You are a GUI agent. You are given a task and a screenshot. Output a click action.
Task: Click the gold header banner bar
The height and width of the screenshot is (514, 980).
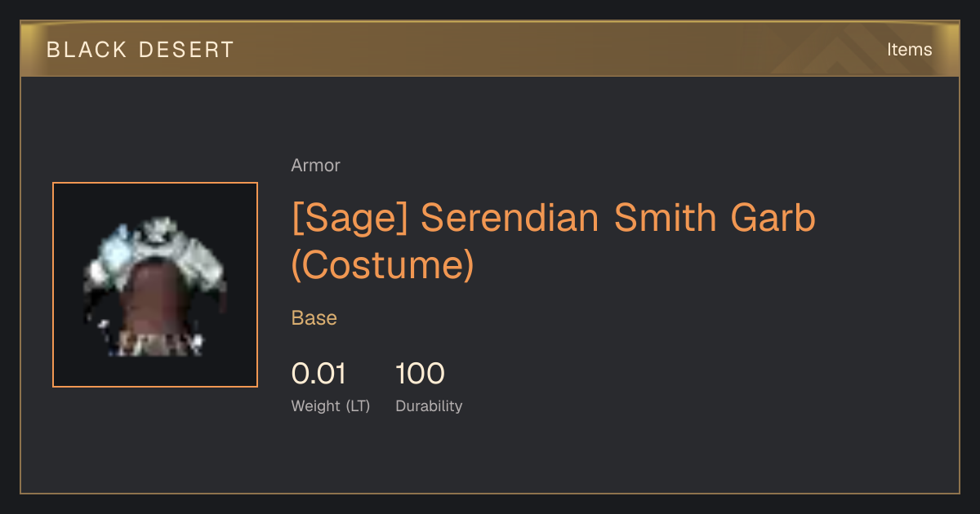490,49
